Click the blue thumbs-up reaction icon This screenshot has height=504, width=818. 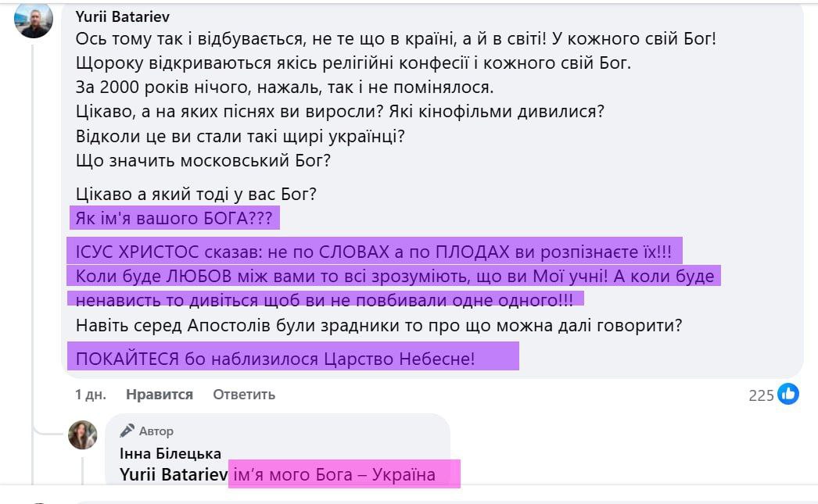click(788, 394)
